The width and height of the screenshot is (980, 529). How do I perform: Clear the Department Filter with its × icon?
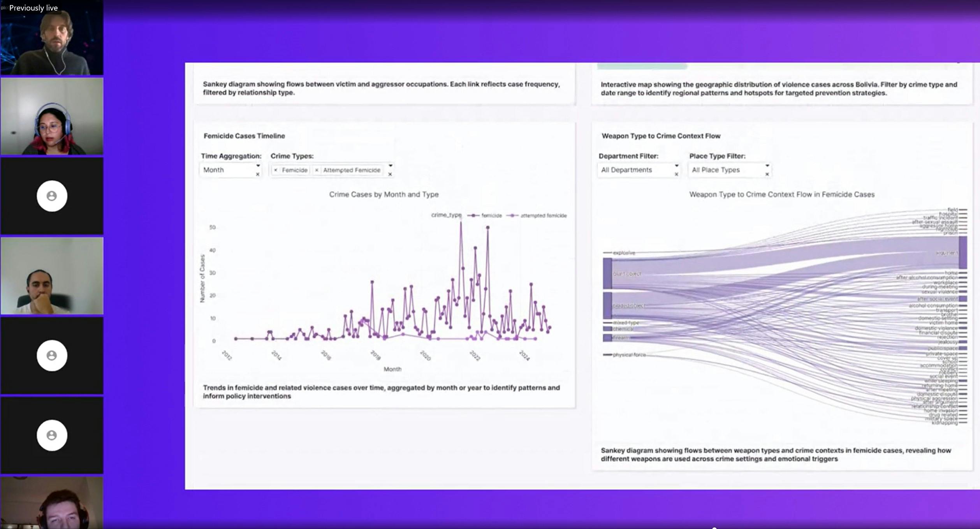(677, 175)
